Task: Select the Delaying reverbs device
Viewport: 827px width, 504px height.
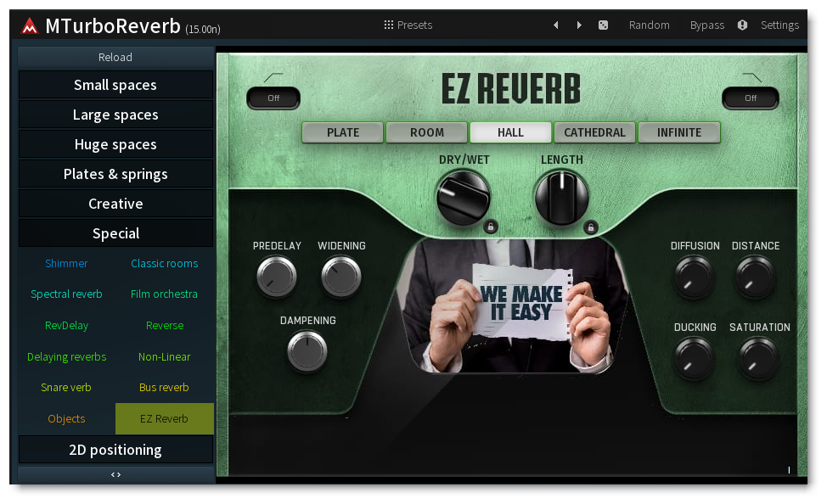Action: point(66,356)
